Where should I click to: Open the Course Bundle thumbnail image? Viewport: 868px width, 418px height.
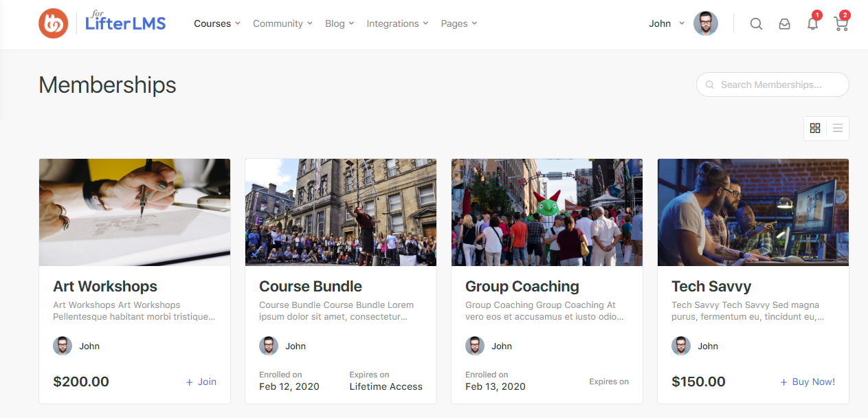click(340, 212)
